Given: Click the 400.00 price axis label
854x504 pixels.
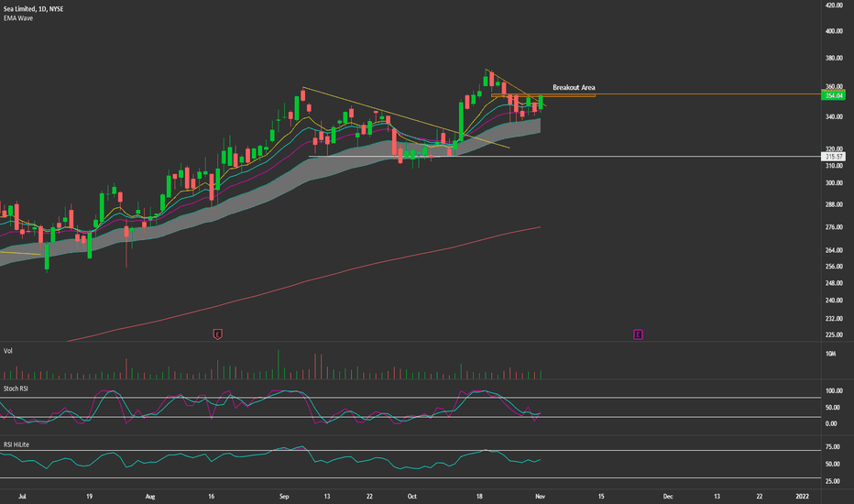Looking at the screenshot, I should point(834,31).
